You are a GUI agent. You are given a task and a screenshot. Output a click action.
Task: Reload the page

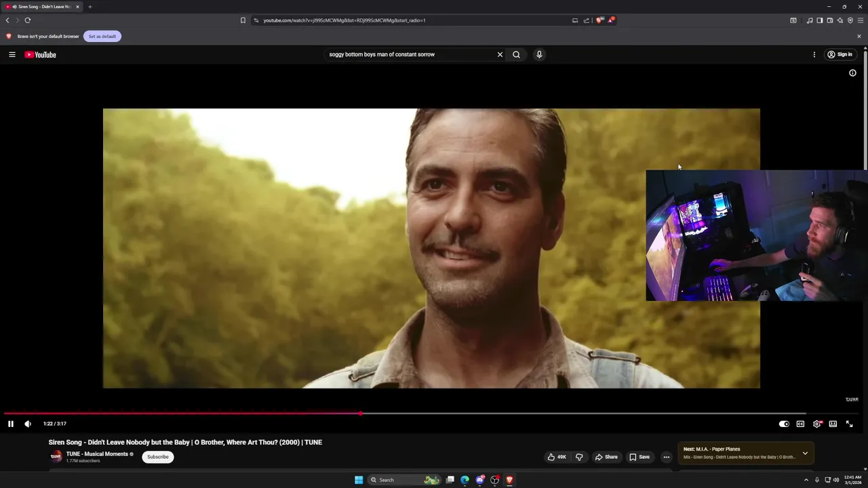(28, 20)
